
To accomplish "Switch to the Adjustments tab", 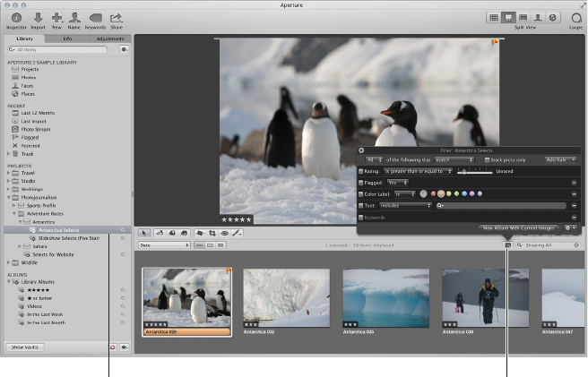I will tap(110, 39).
